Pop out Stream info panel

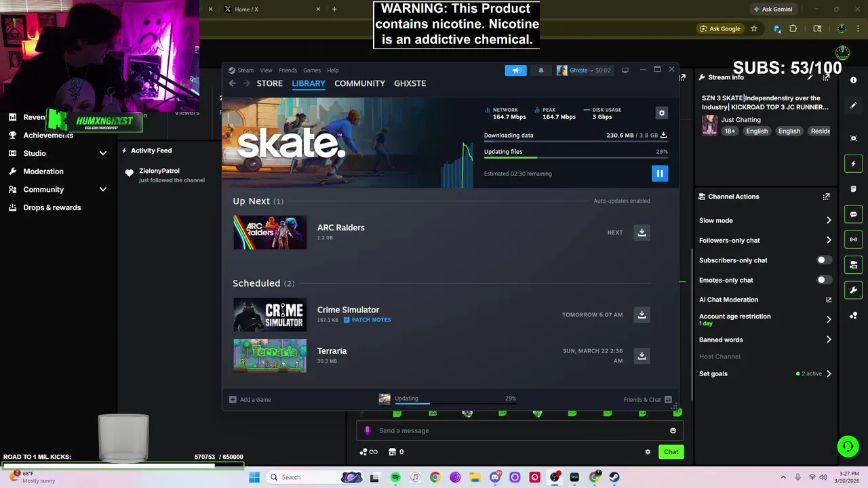(x=826, y=77)
